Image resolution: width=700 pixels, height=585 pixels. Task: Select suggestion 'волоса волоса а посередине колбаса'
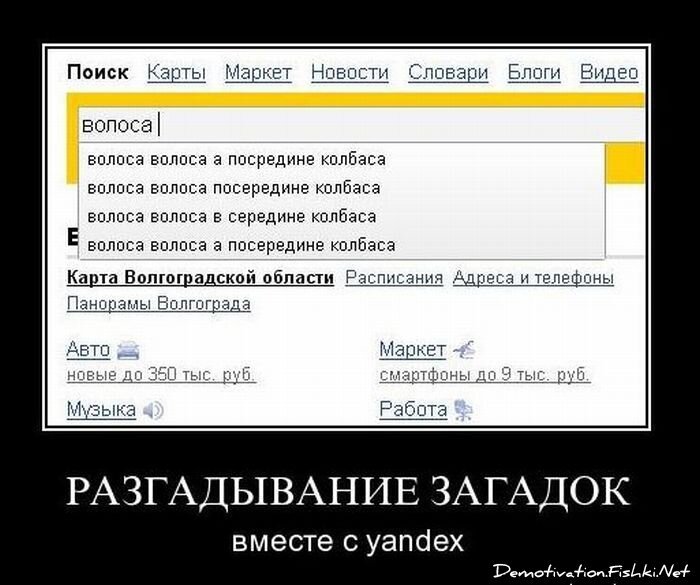coord(241,245)
